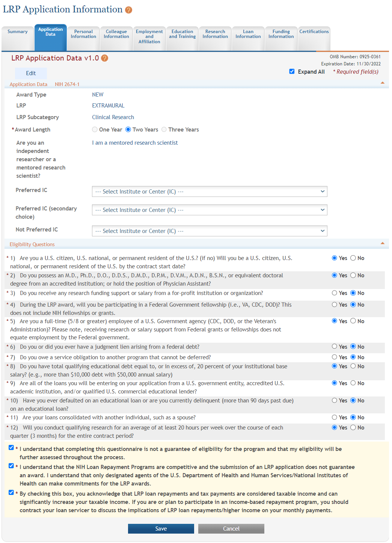Collapse the Eligibility Questions section arrow
Screen dimensions: 392x543
[x=383, y=243]
